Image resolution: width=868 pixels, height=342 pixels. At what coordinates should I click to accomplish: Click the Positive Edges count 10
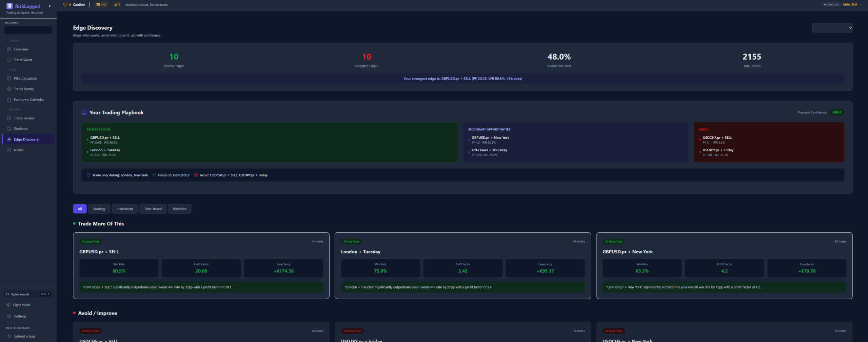(x=174, y=57)
